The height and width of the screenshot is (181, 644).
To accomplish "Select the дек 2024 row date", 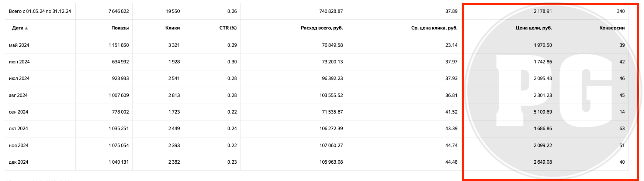I will 18,162.
